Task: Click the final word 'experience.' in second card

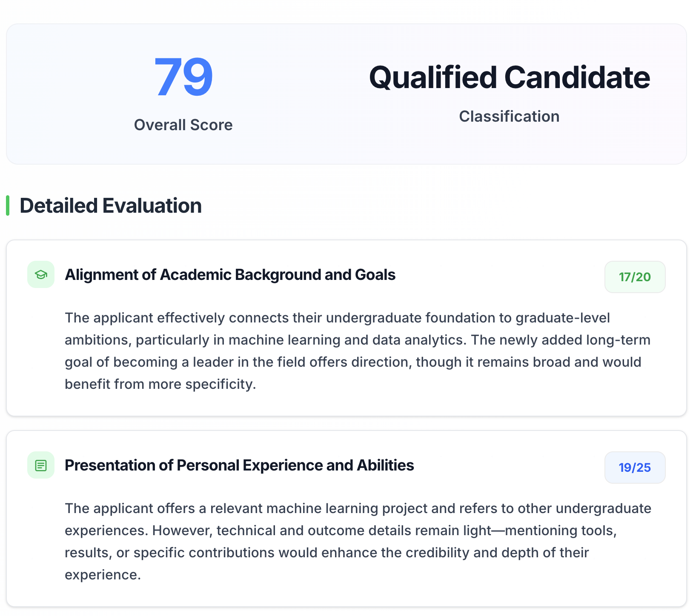Action: (x=103, y=575)
